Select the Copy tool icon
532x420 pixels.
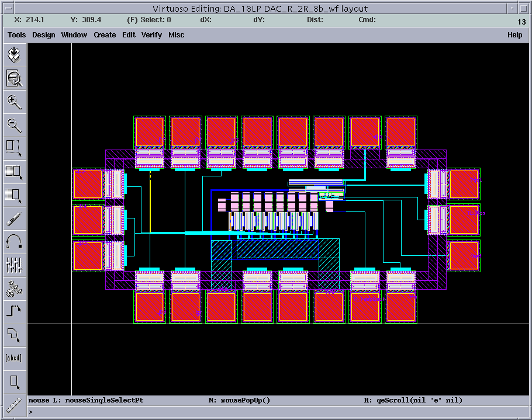pos(14,172)
